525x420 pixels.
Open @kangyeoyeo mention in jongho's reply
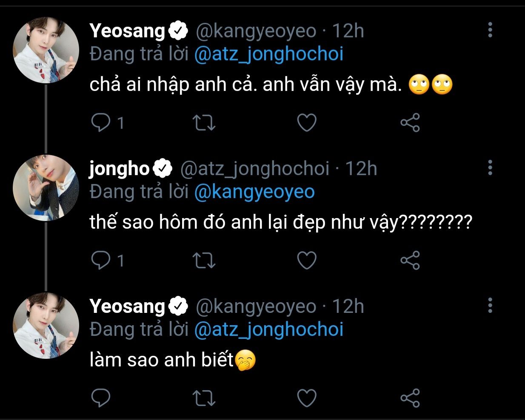[x=254, y=192]
